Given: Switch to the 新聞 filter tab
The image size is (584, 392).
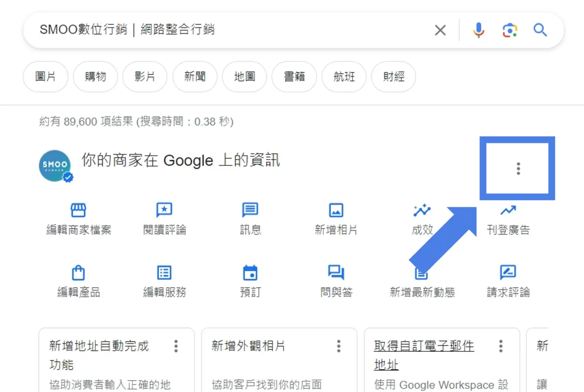Looking at the screenshot, I should click(195, 77).
